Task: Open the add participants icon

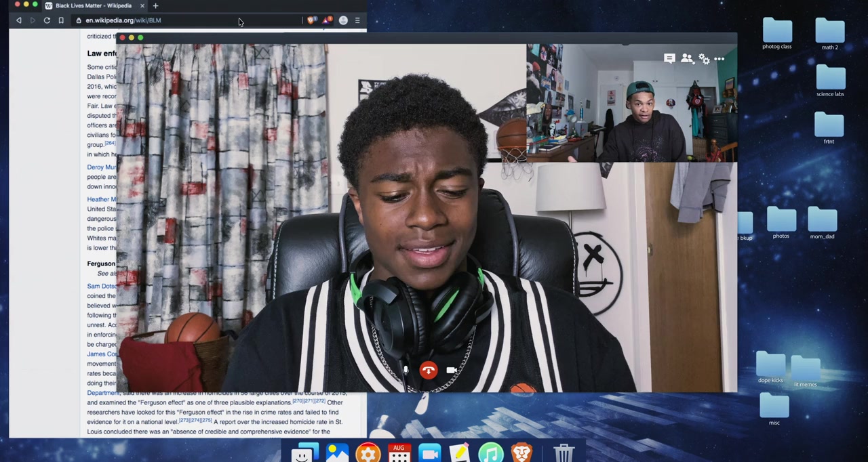Action: (687, 59)
